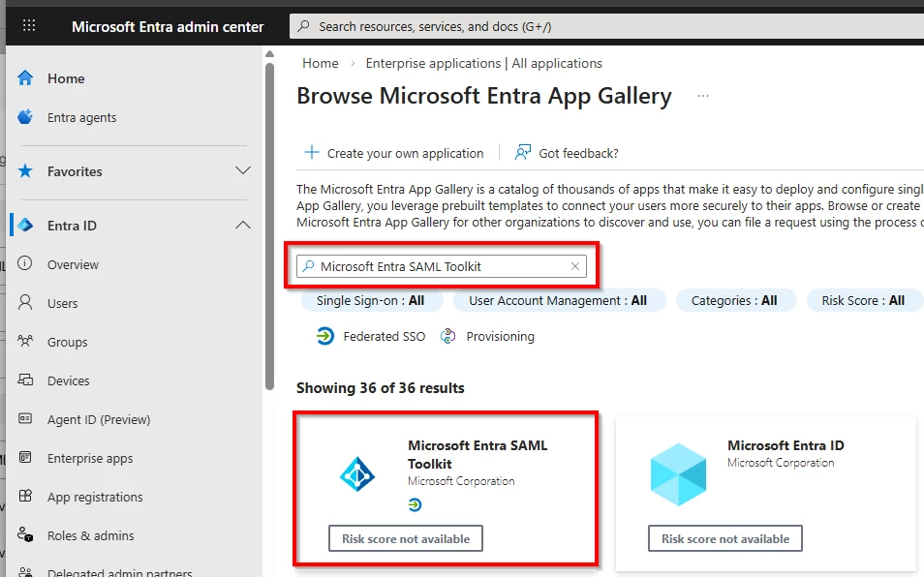The width and height of the screenshot is (924, 577).
Task: Click in the gallery search field
Action: [442, 266]
